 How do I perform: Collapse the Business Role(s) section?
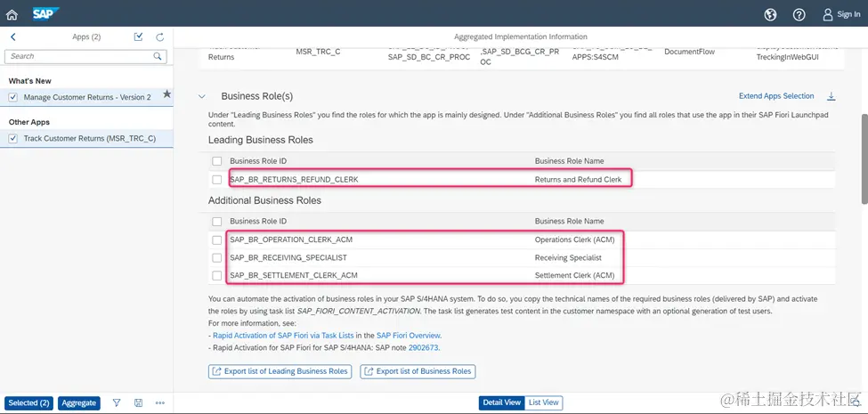pyautogui.click(x=201, y=96)
